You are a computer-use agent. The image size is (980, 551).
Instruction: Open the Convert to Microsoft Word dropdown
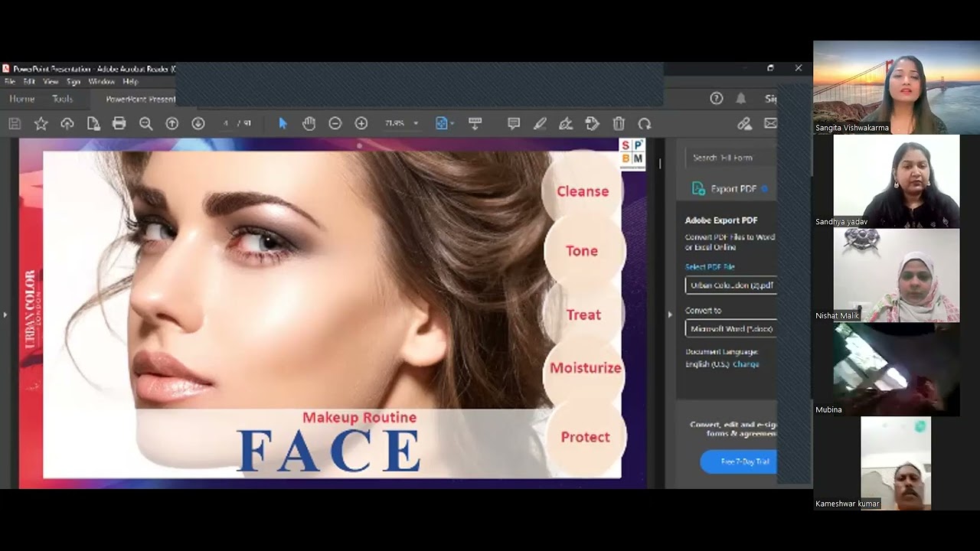(731, 328)
